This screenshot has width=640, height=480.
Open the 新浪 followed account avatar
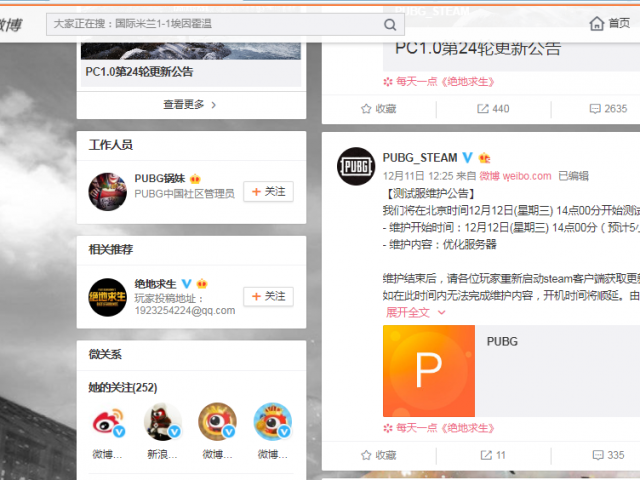click(162, 422)
